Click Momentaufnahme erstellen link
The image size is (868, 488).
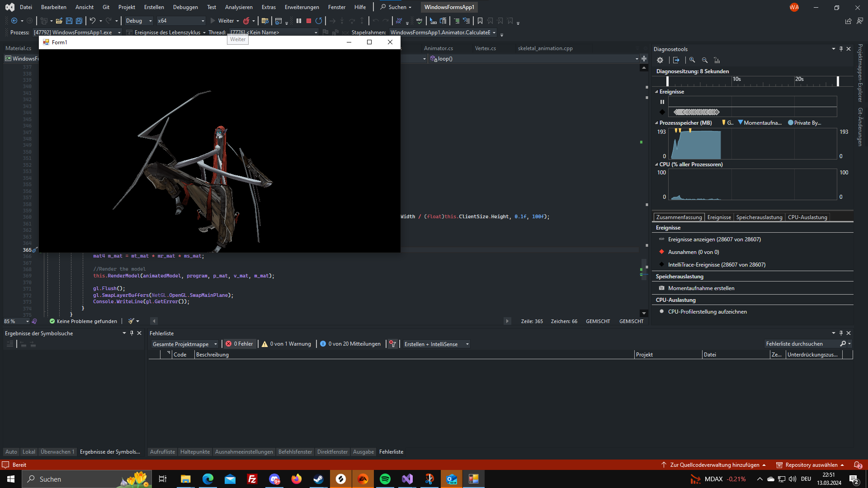pyautogui.click(x=701, y=288)
